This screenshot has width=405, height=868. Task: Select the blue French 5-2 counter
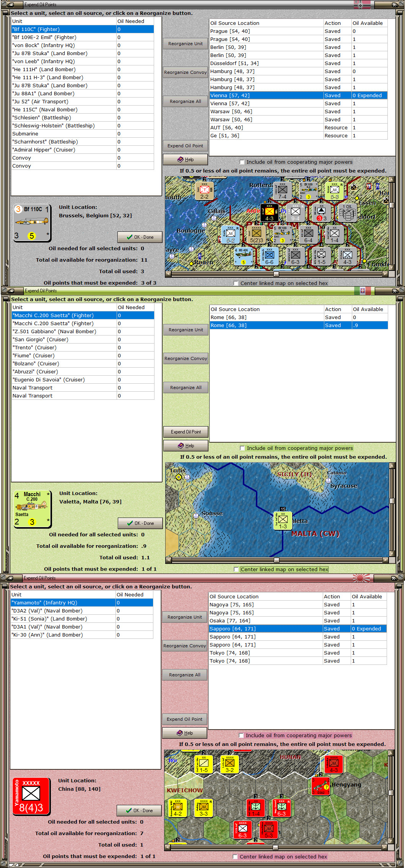click(230, 235)
